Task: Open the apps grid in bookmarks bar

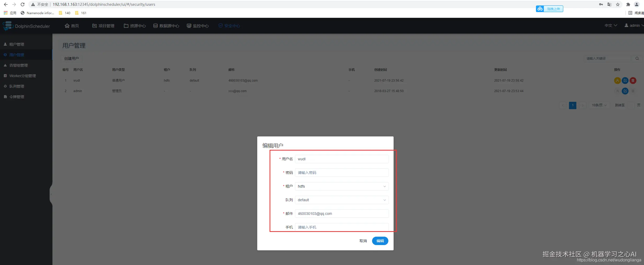Action: (10, 13)
